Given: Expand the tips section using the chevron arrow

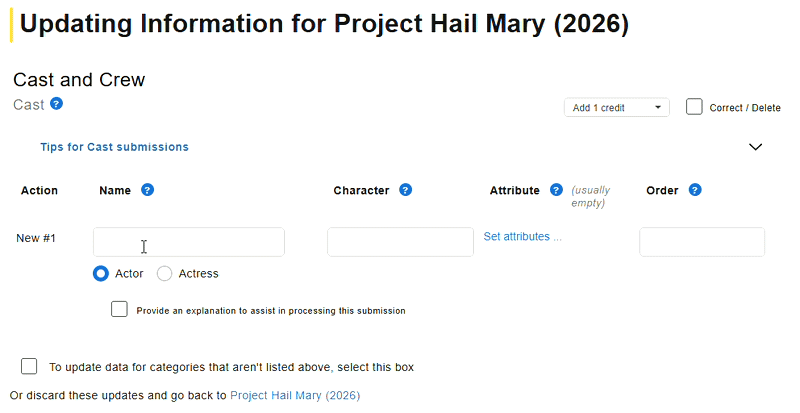Looking at the screenshot, I should [755, 147].
